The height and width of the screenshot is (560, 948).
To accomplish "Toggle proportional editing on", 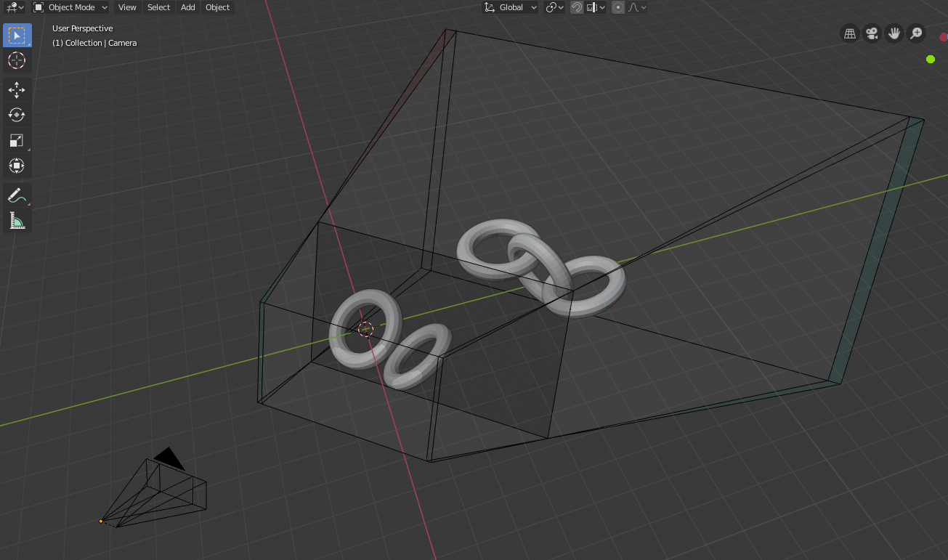I will 618,7.
